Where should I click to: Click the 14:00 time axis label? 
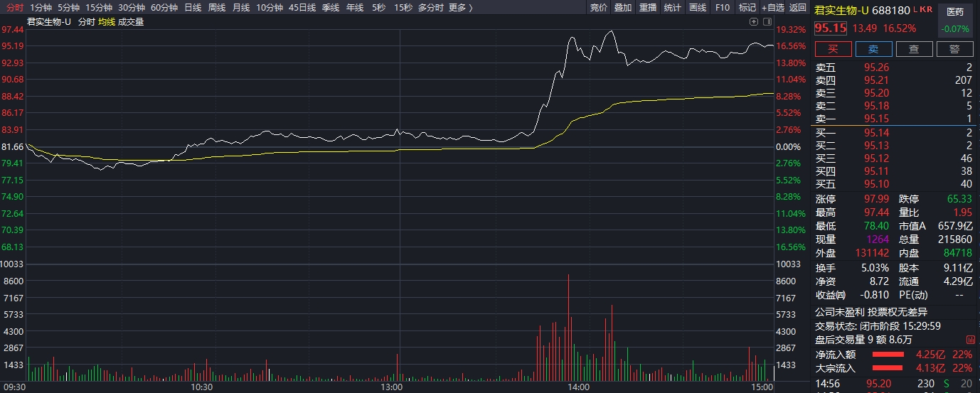tap(578, 388)
